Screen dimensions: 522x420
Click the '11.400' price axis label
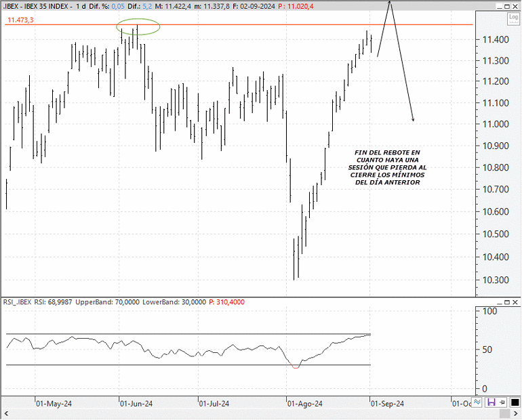point(496,40)
